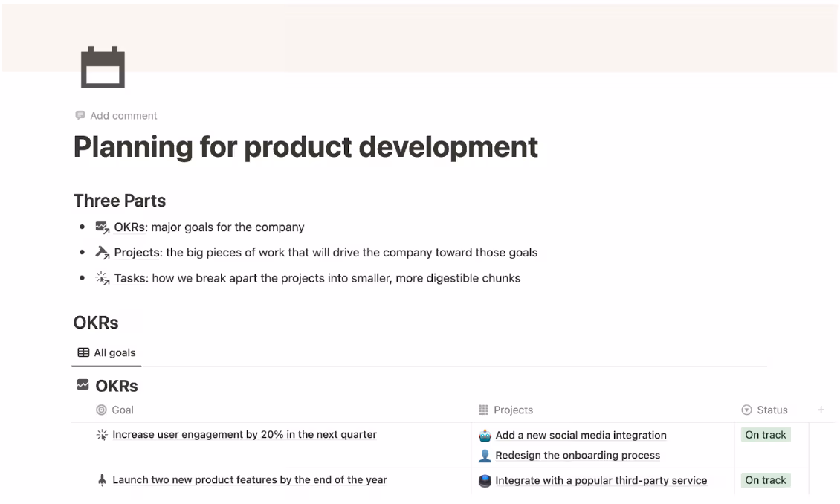Click the sparkle icon beside the user engagement goal
Image resolution: width=840 pixels, height=504 pixels.
pyautogui.click(x=102, y=434)
